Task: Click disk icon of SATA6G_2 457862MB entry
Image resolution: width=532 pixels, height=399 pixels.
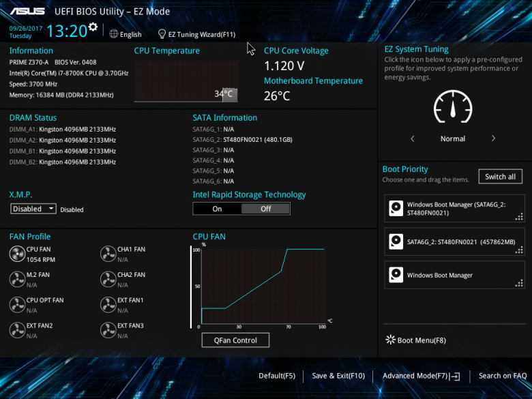Action: 396,241
